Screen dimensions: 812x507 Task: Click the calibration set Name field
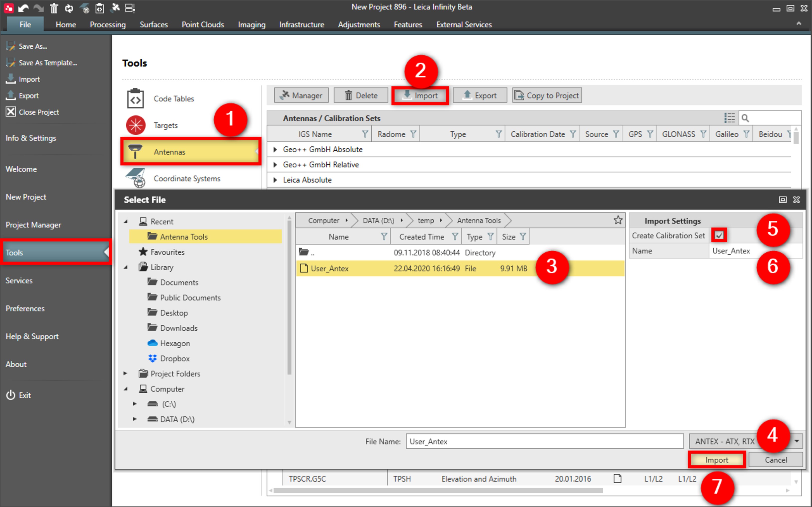pos(755,251)
